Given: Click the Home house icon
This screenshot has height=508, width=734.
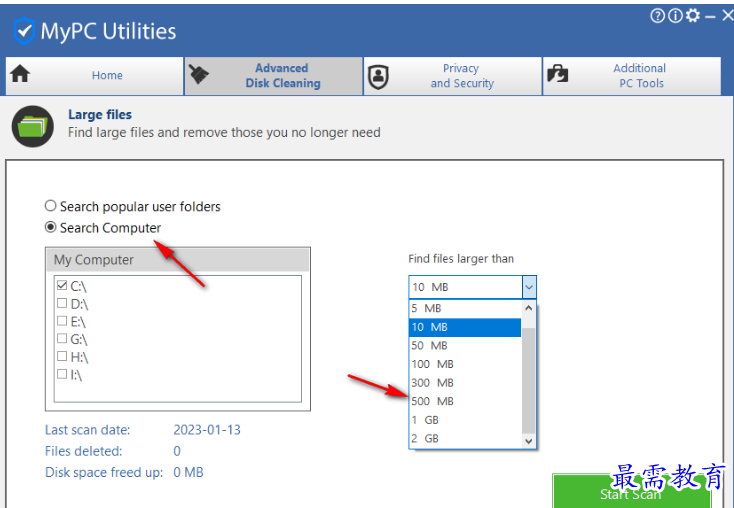Looking at the screenshot, I should (20, 74).
